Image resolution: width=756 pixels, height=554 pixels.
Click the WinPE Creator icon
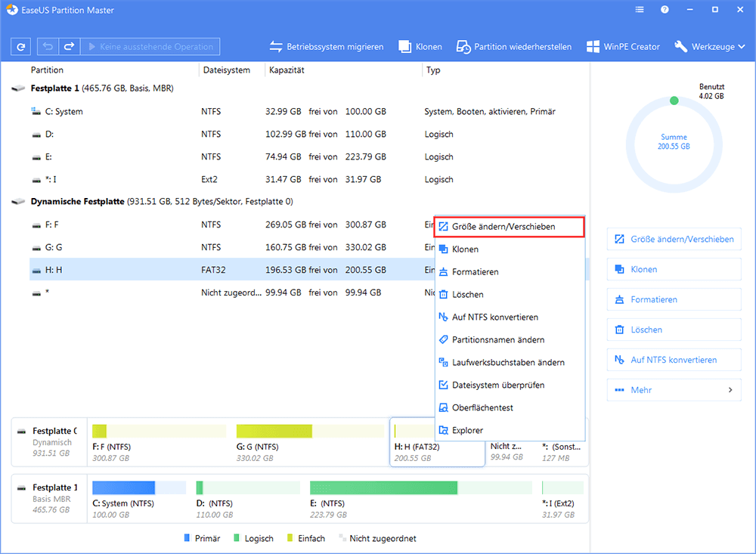[x=593, y=47]
